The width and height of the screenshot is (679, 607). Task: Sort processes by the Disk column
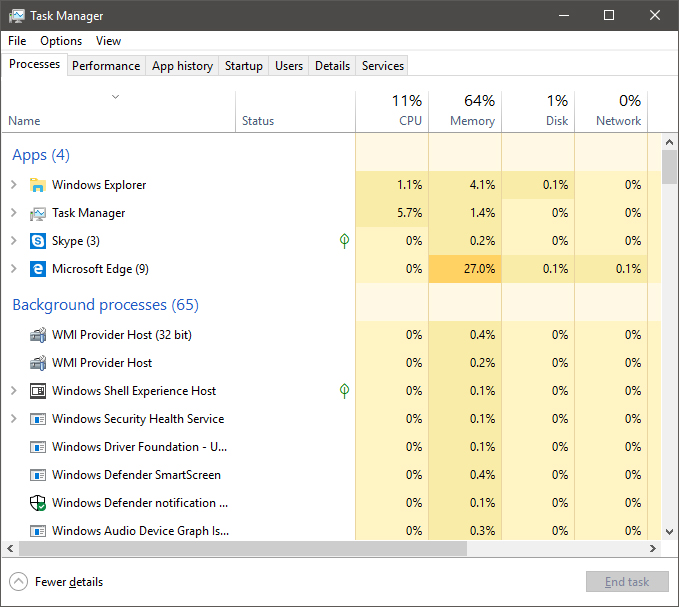(x=538, y=112)
